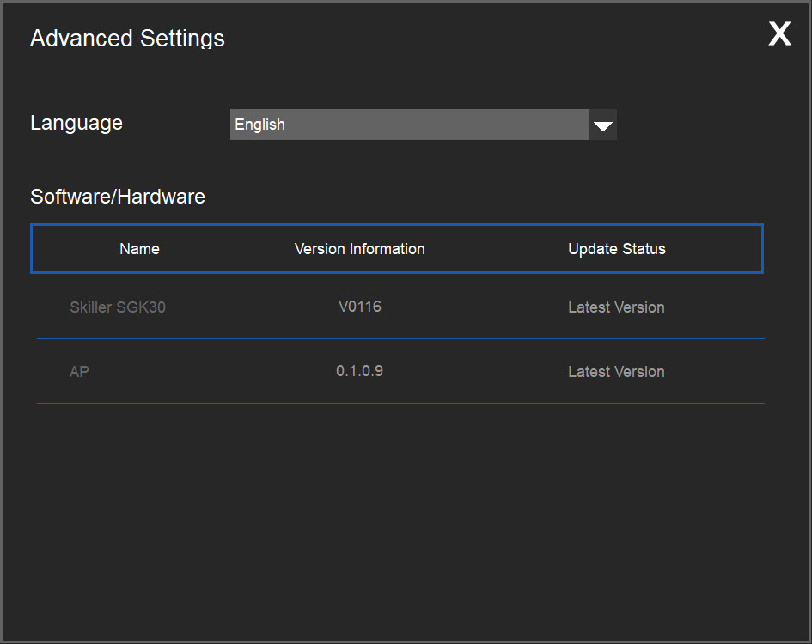Click the Version Information column header

tap(359, 249)
